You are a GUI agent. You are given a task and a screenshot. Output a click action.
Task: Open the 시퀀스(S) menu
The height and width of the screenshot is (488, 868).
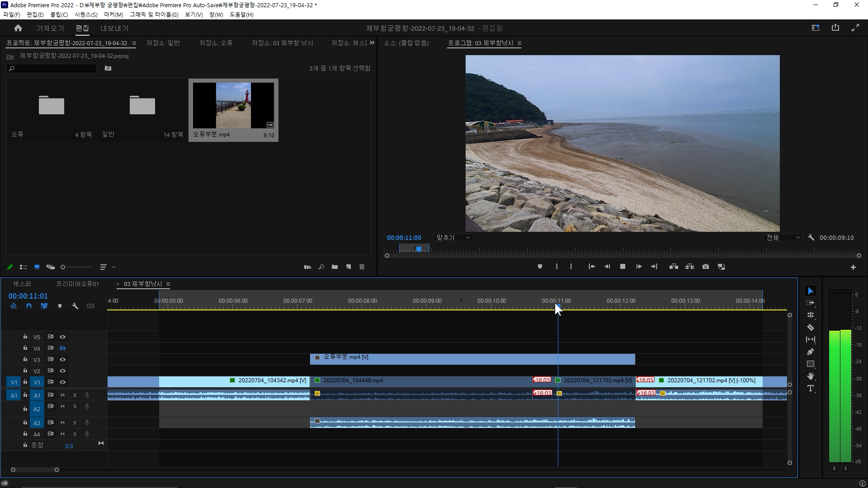(x=86, y=14)
